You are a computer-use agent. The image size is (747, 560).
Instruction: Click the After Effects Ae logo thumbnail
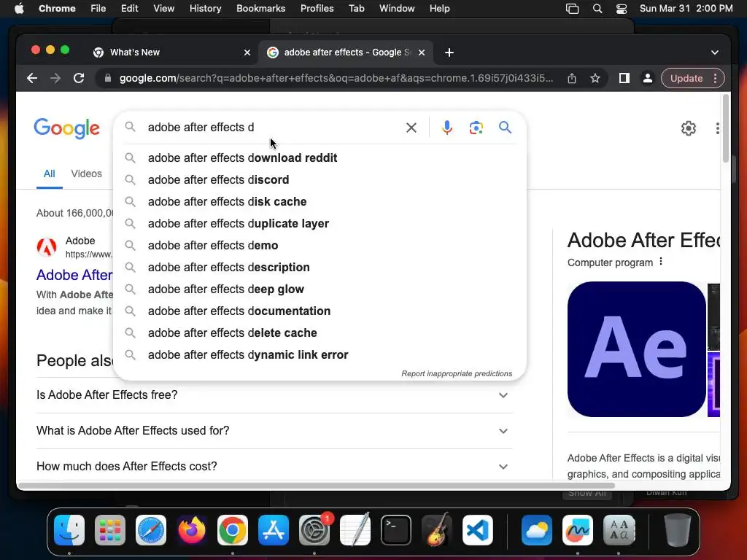(636, 349)
